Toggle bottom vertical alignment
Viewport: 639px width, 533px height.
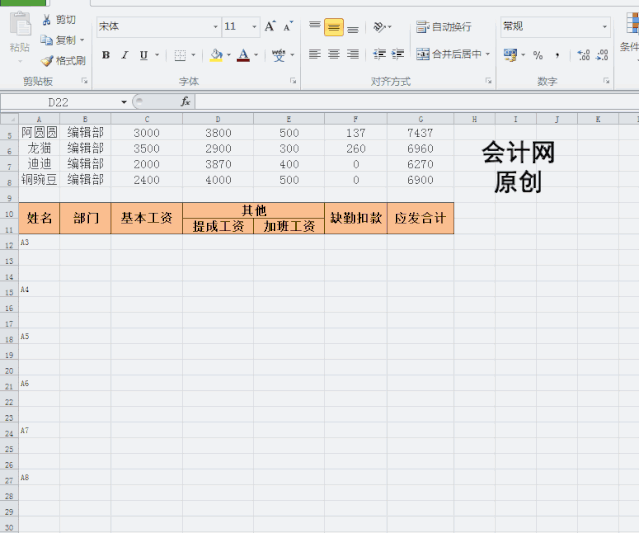(x=353, y=28)
